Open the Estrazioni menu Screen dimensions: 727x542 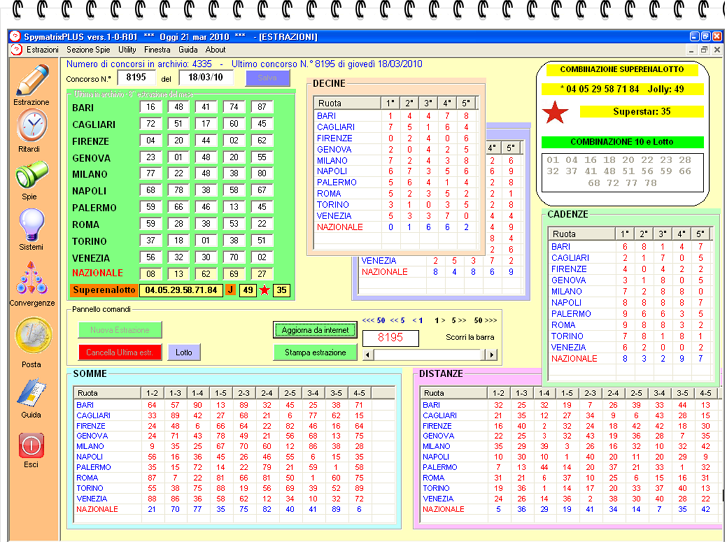[42, 50]
